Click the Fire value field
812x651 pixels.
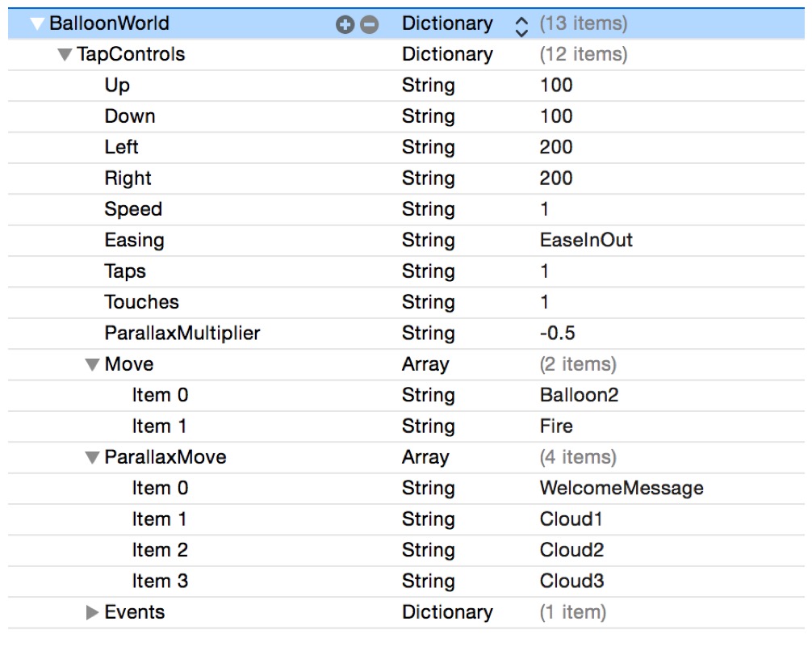556,426
